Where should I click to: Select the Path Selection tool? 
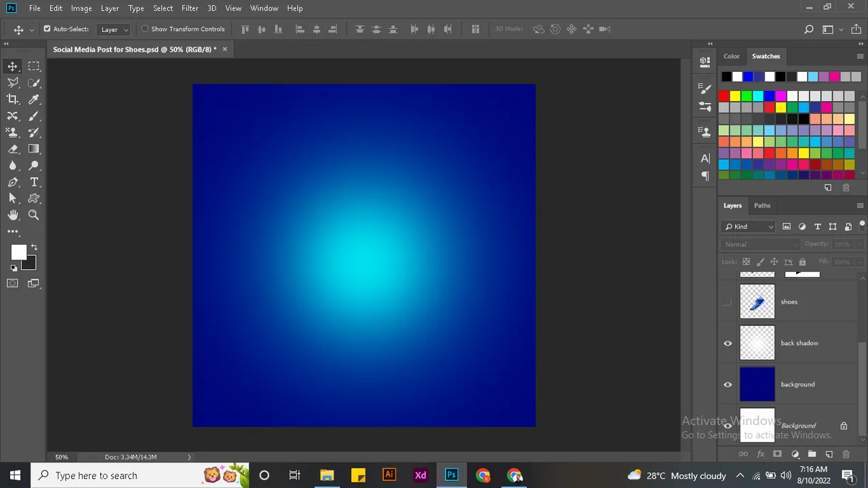coord(13,199)
